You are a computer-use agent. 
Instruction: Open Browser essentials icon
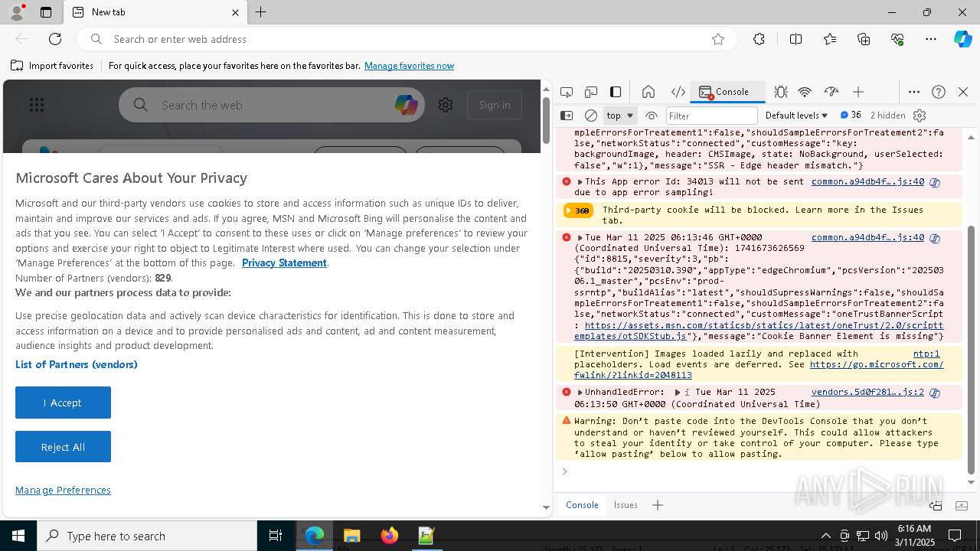pyautogui.click(x=897, y=39)
